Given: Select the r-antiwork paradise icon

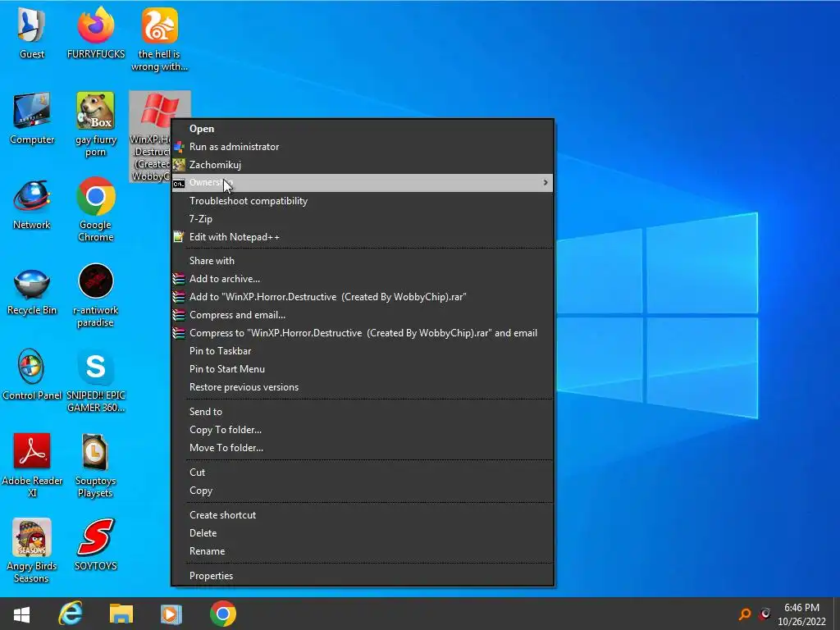Looking at the screenshot, I should (x=95, y=295).
